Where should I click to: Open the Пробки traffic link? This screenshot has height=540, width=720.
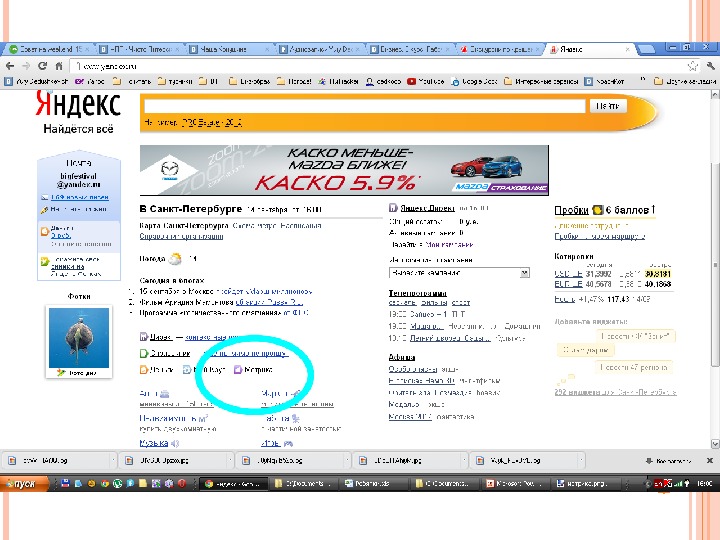tap(571, 210)
